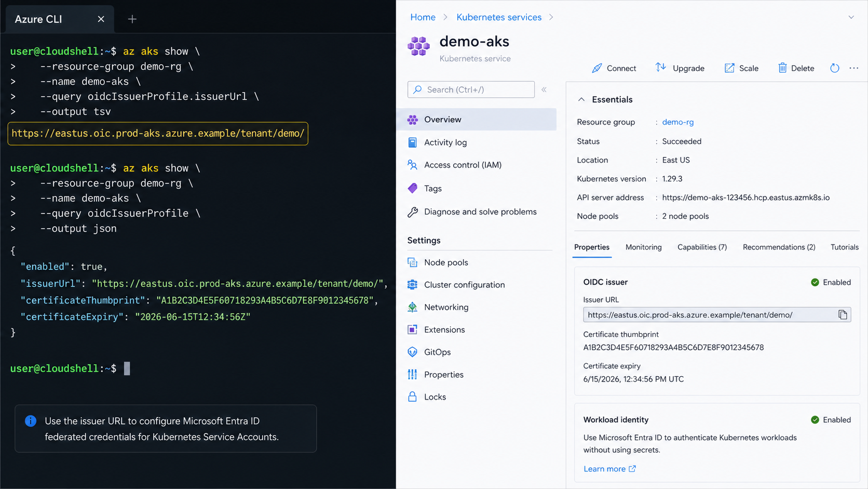
Task: Click the API server address value
Action: pos(745,197)
